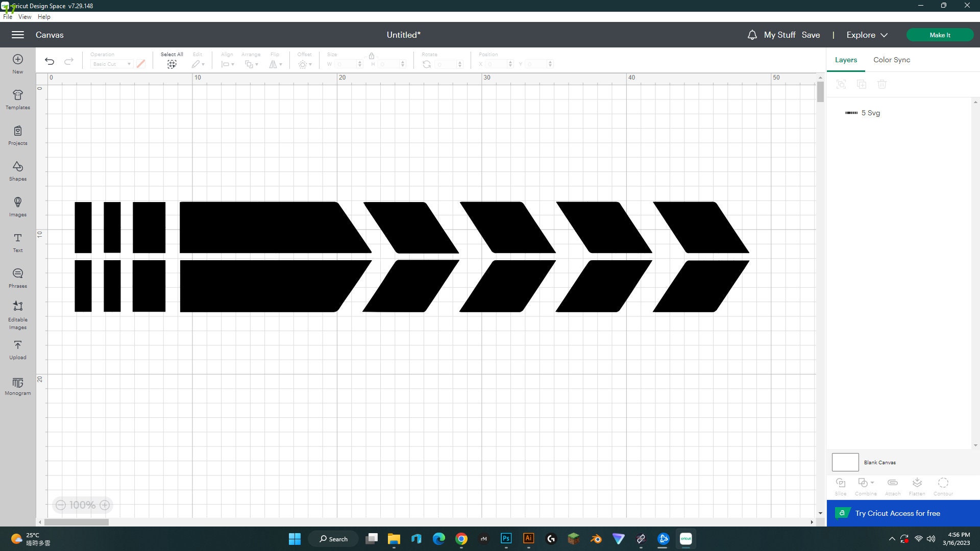Open the notifications bell
Viewport: 980px width, 551px height.
(x=752, y=35)
